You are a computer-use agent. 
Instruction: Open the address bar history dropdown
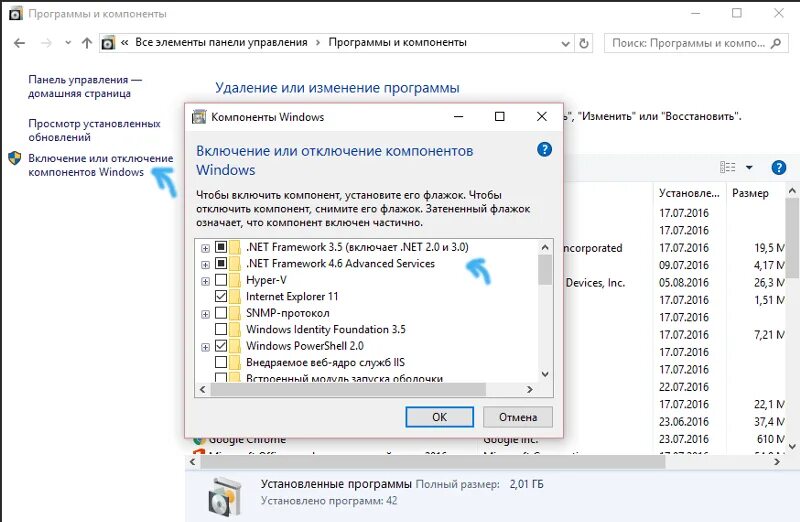click(565, 44)
